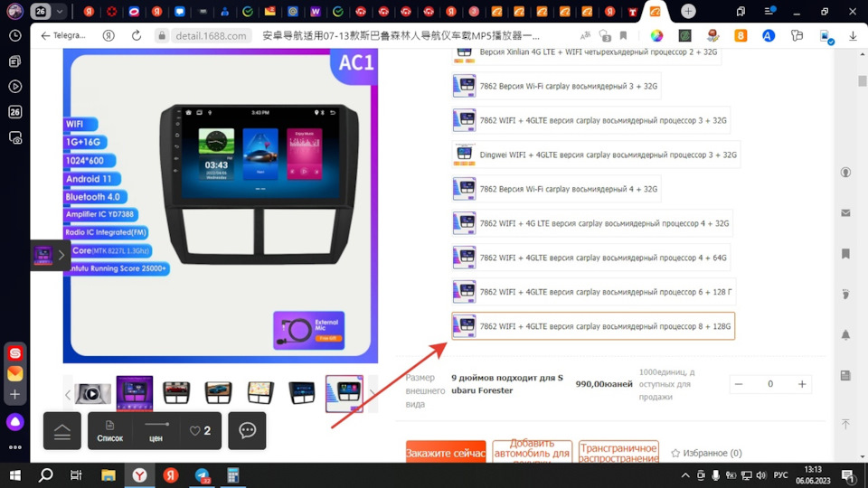Click the detail.1688.com address field

click(211, 36)
